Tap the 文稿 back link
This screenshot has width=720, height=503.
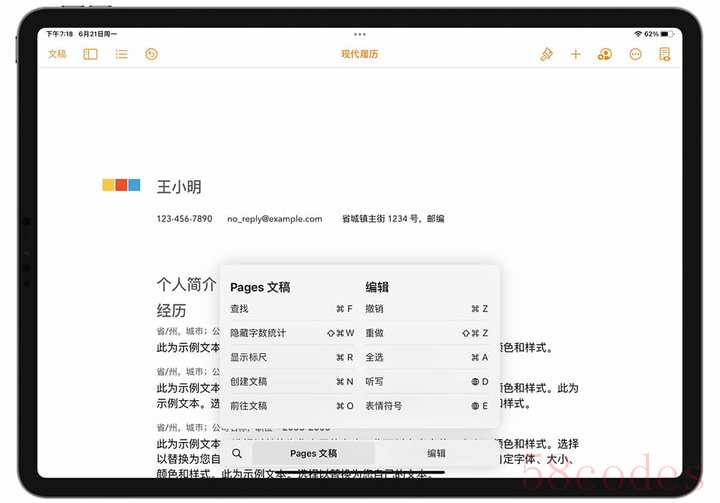(x=57, y=54)
